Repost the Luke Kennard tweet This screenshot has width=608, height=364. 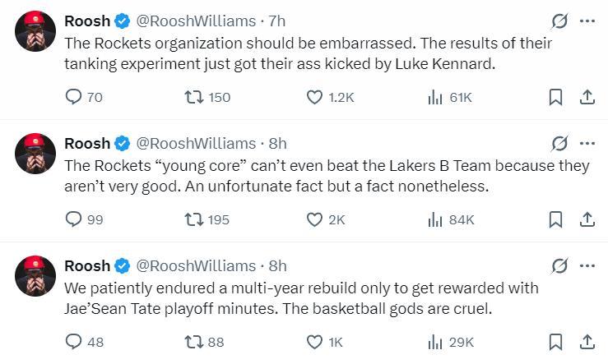click(x=195, y=97)
